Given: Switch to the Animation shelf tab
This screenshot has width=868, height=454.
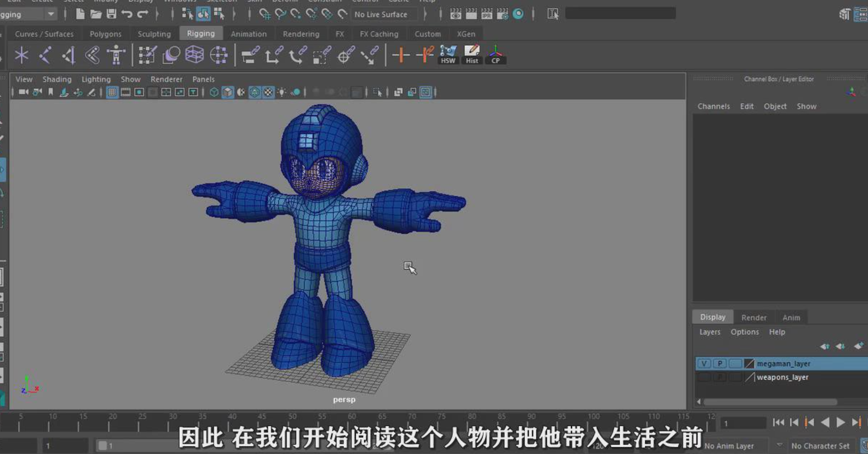Looking at the screenshot, I should tap(249, 34).
